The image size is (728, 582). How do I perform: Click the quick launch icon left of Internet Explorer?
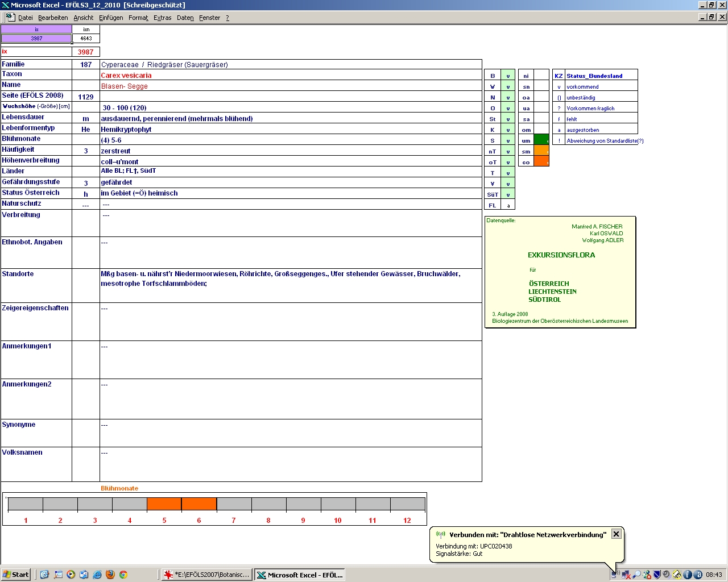84,575
